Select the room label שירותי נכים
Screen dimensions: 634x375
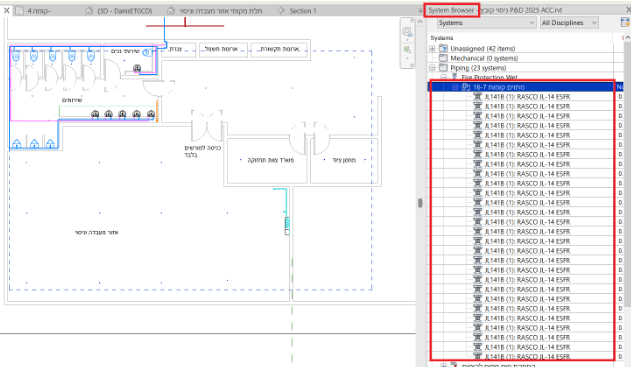click(125, 51)
